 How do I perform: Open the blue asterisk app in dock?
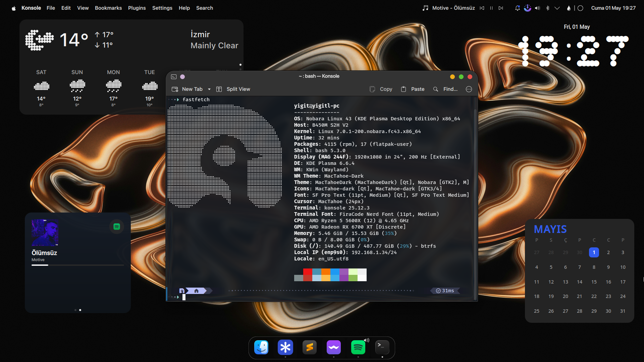pos(285,347)
